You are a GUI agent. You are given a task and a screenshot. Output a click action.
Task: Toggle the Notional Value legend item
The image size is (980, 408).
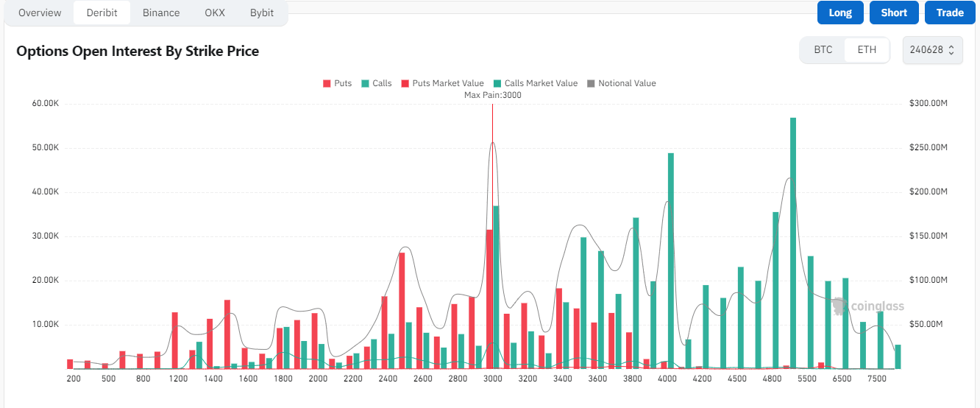(x=621, y=83)
